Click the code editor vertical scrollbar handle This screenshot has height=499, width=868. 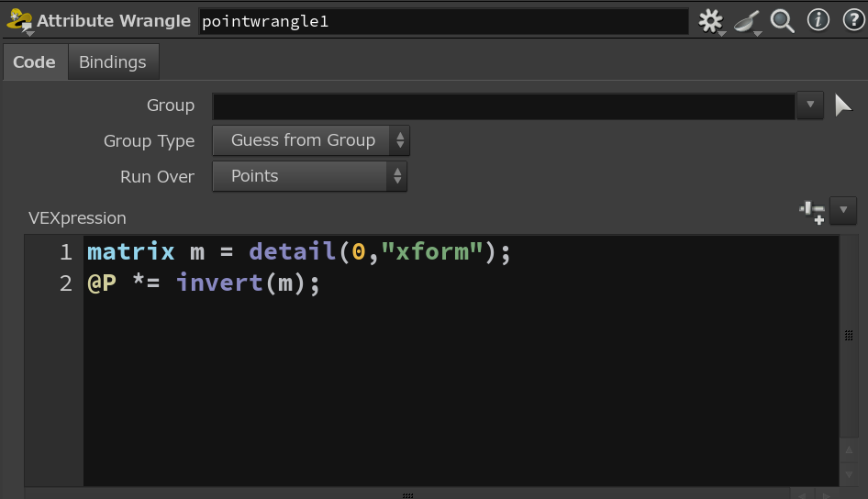(x=849, y=336)
